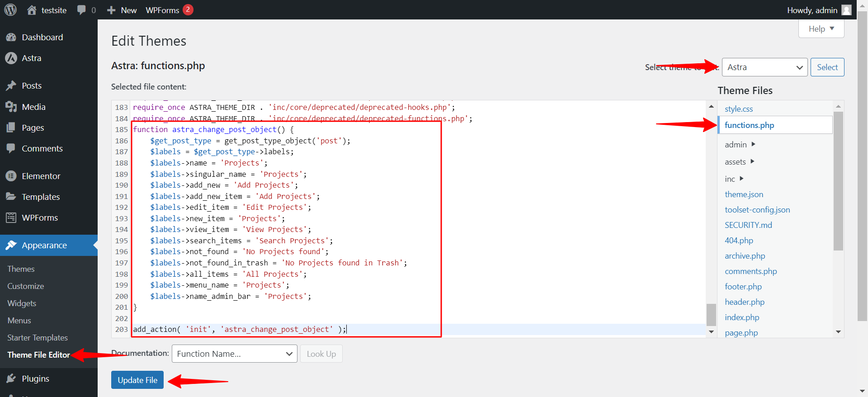Click the WPForms notification badge 2
Viewport: 868px width, 397px height.
click(188, 9)
